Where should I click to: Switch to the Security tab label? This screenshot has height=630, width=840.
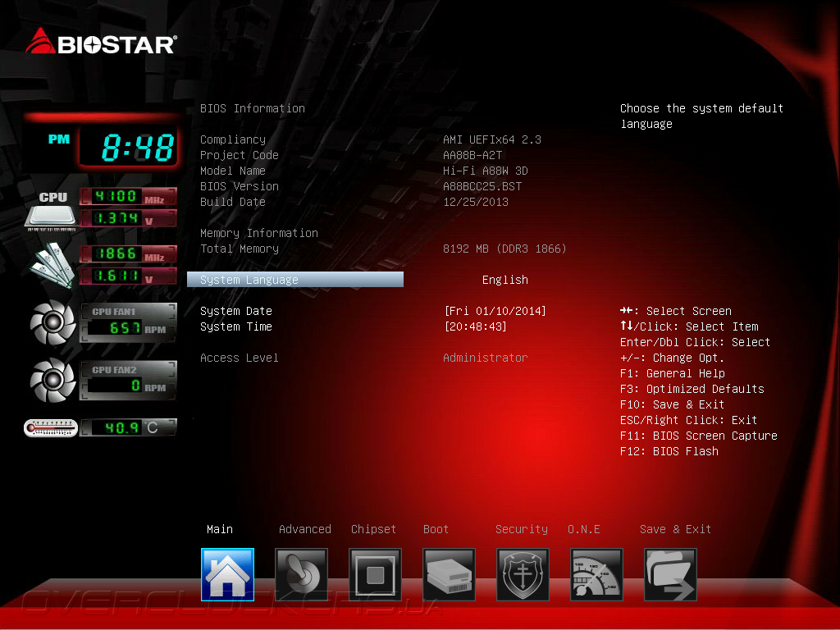(x=521, y=529)
